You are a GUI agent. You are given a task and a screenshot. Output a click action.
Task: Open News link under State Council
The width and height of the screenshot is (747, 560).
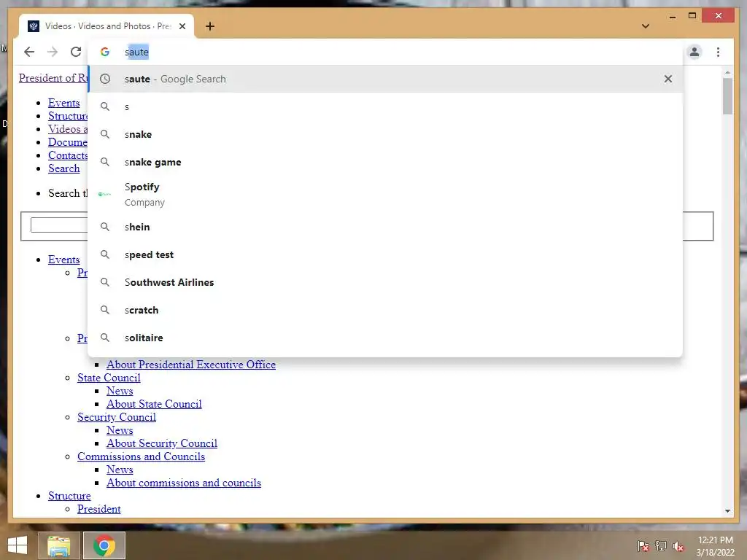point(120,391)
